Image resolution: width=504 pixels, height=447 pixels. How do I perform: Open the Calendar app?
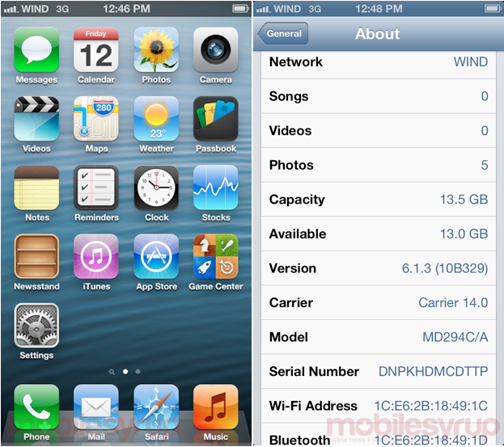pyautogui.click(x=96, y=50)
